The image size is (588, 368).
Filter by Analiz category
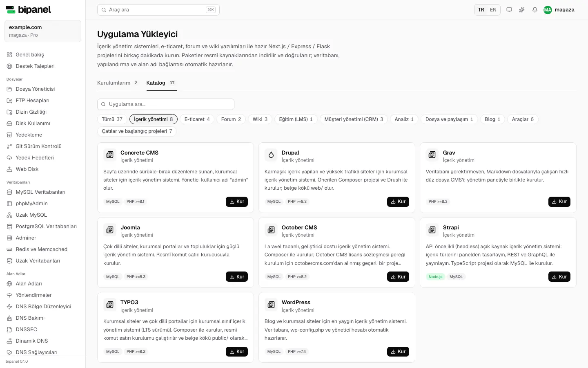(404, 119)
